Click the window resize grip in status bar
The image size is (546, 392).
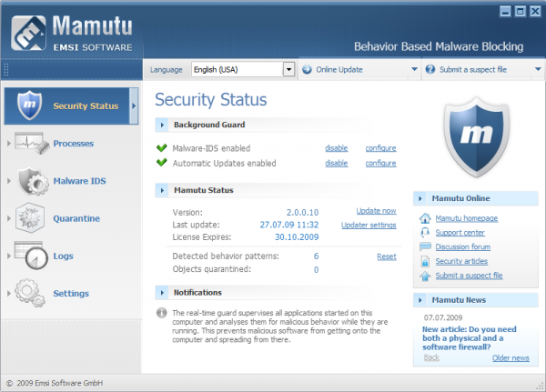(x=541, y=386)
